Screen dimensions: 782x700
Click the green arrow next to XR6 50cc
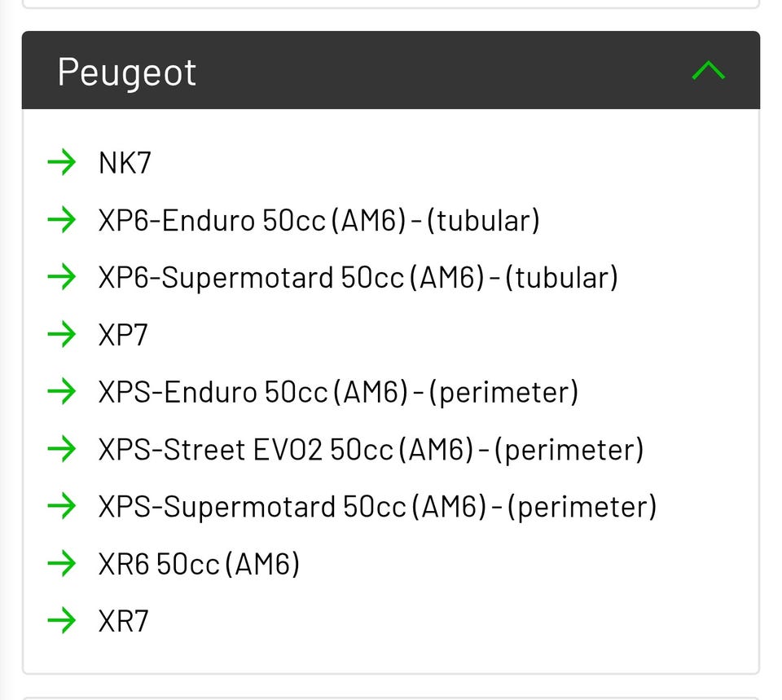[x=62, y=563]
